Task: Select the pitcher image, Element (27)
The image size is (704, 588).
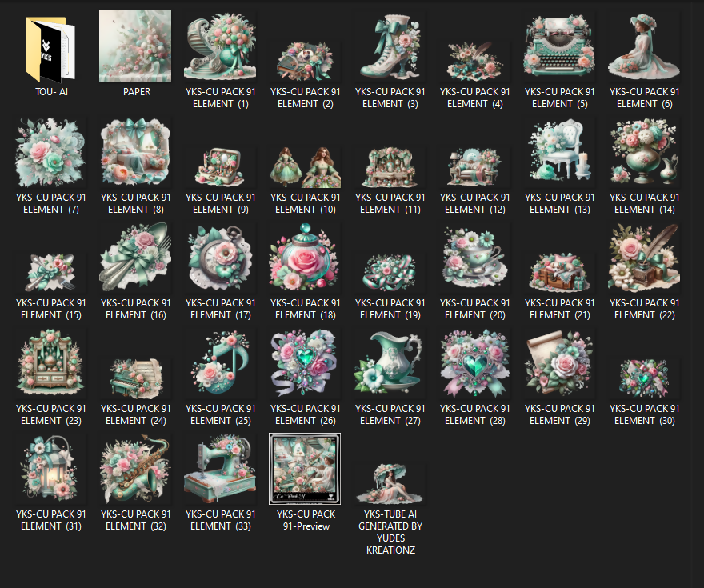Action: (390, 363)
